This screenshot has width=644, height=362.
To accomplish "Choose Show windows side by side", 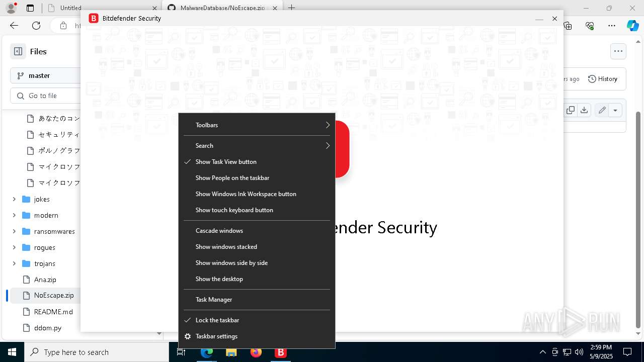I will [257, 263].
